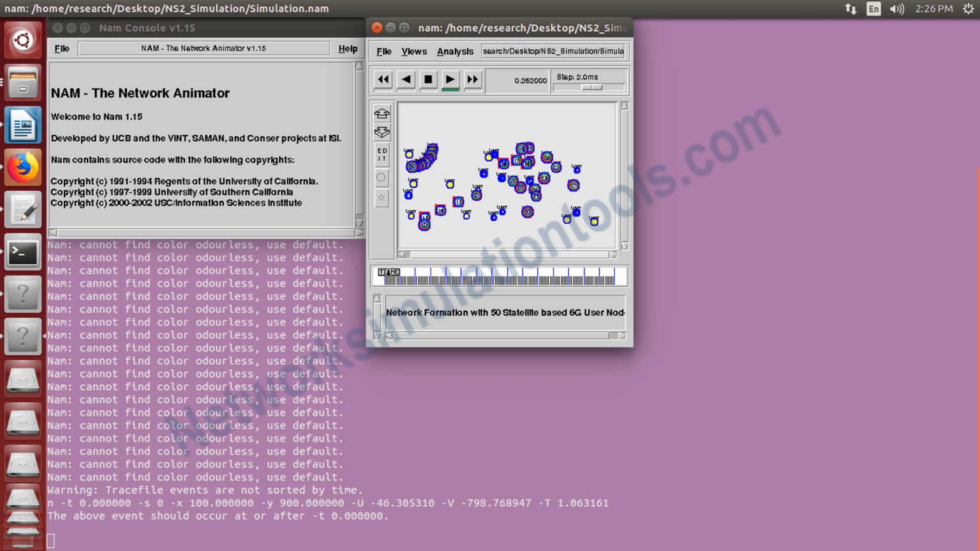This screenshot has height=551, width=980.
Task: Open the Analysis menu
Action: 454,51
